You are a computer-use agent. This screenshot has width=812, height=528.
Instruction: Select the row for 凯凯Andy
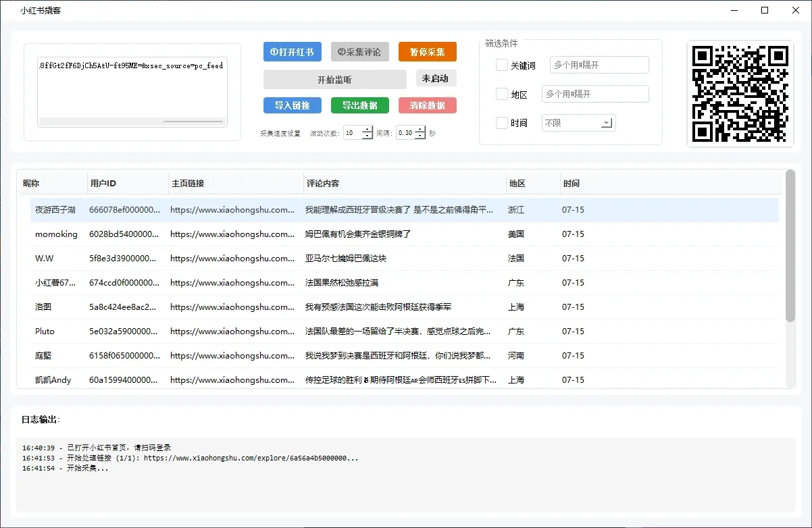[404, 379]
